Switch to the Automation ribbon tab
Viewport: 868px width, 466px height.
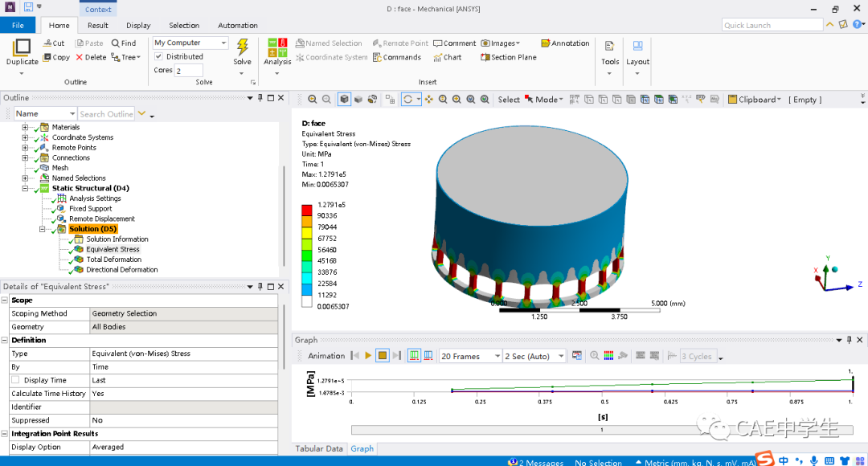pos(237,26)
